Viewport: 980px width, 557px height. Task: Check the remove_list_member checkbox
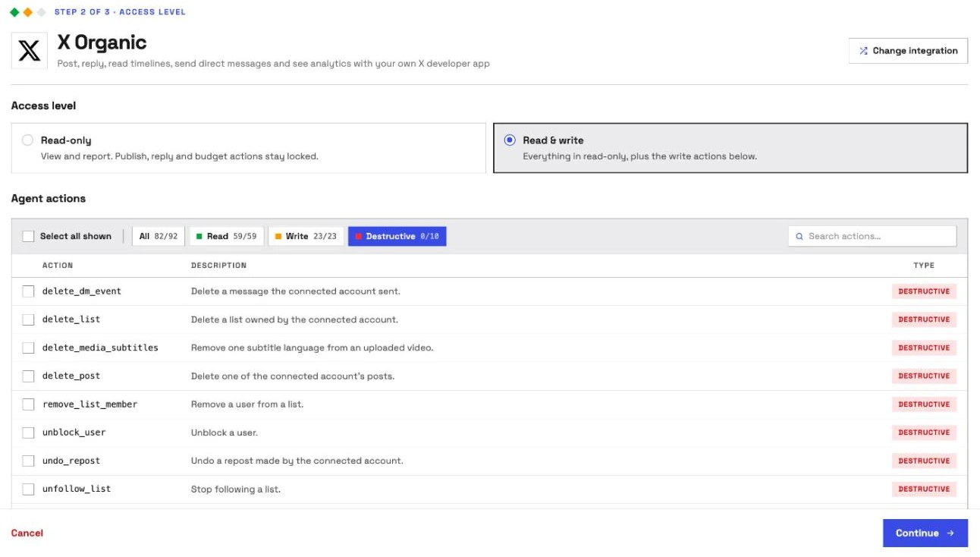(x=28, y=404)
